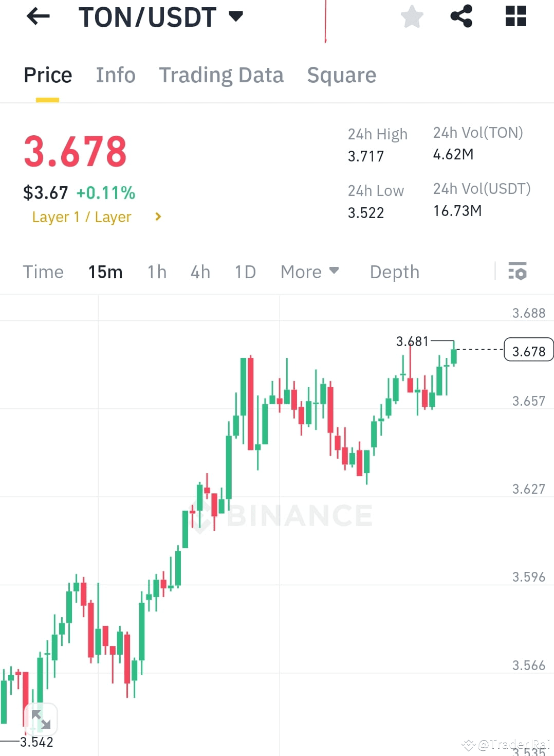Expand the More timeframe options
The image size is (554, 756).
tap(309, 272)
